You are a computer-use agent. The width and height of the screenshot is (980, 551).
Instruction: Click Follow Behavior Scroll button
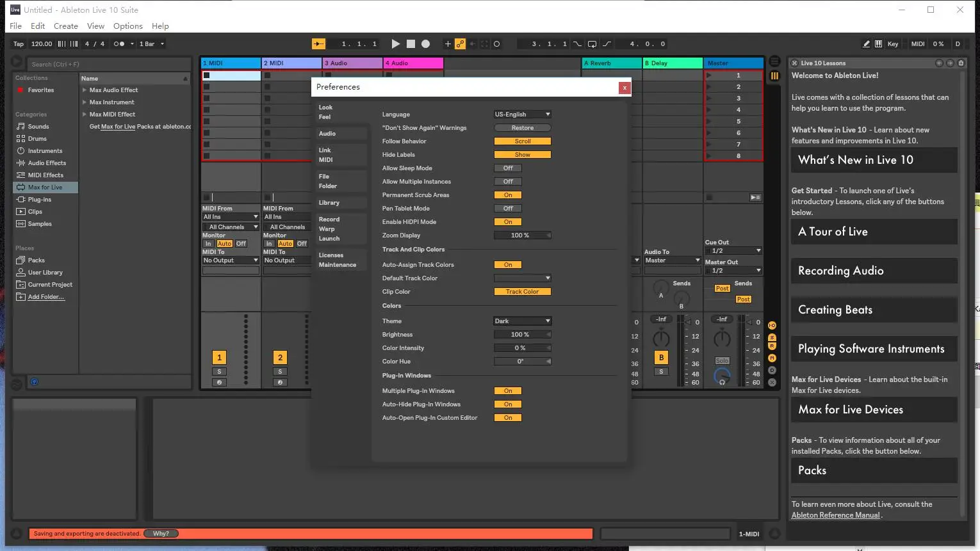pos(522,141)
